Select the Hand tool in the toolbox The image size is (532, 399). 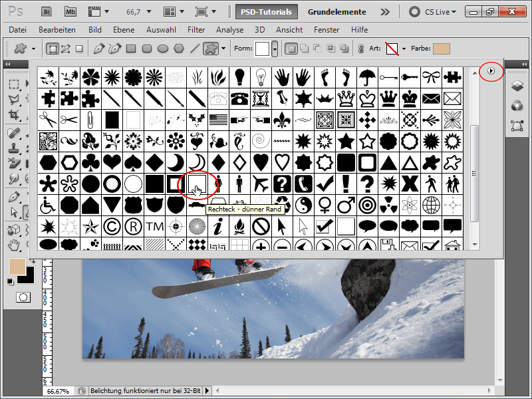(x=13, y=245)
